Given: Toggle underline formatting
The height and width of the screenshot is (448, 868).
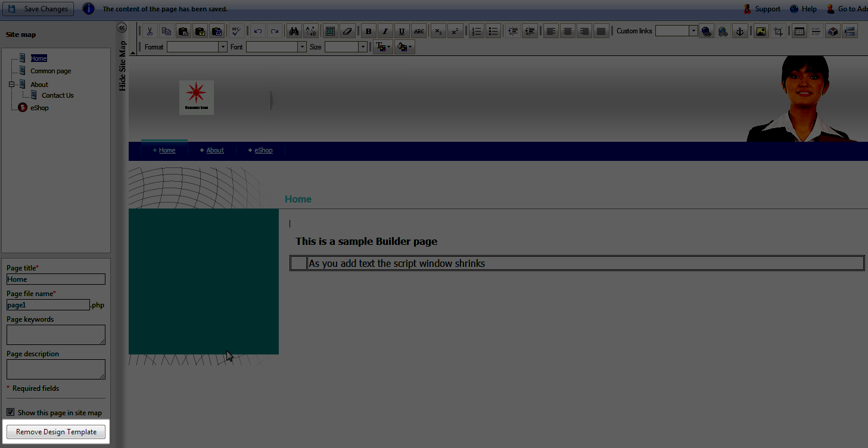Looking at the screenshot, I should click(402, 31).
